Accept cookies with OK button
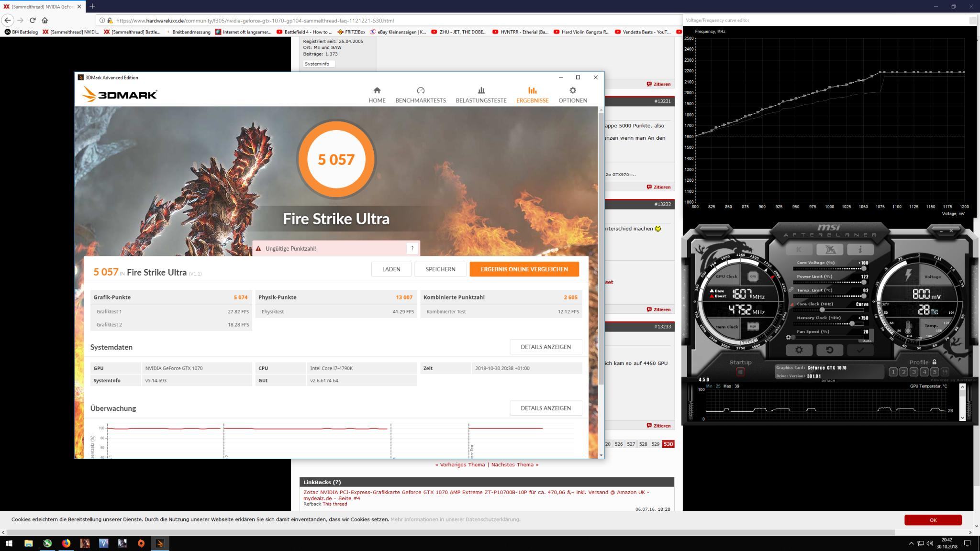The image size is (980, 551). point(933,520)
